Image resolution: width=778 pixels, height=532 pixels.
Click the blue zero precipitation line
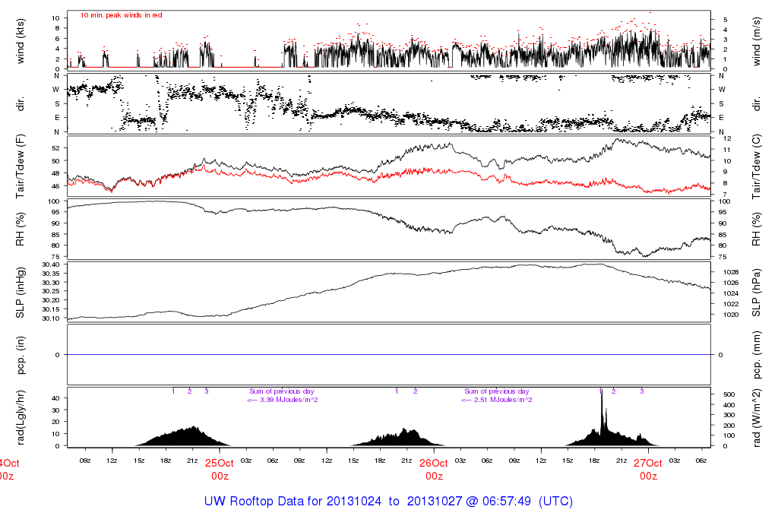tap(389, 355)
